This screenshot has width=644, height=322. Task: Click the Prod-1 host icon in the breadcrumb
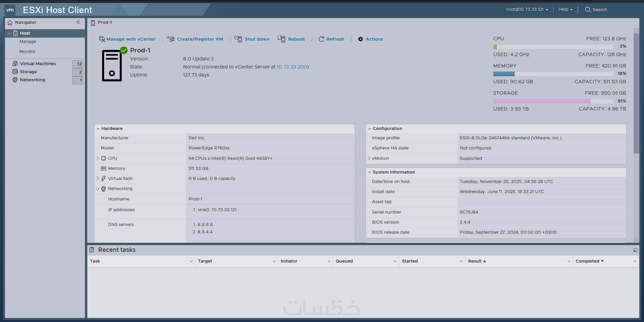point(93,23)
